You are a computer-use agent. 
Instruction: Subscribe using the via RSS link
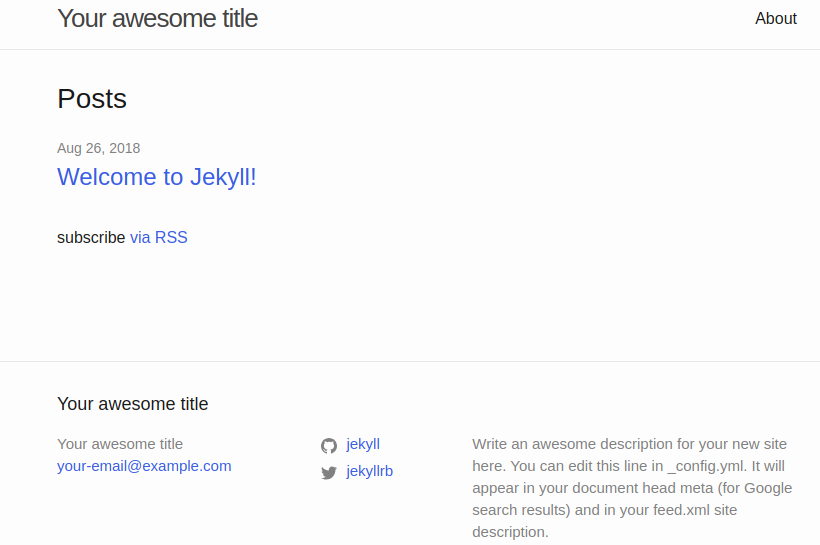159,238
